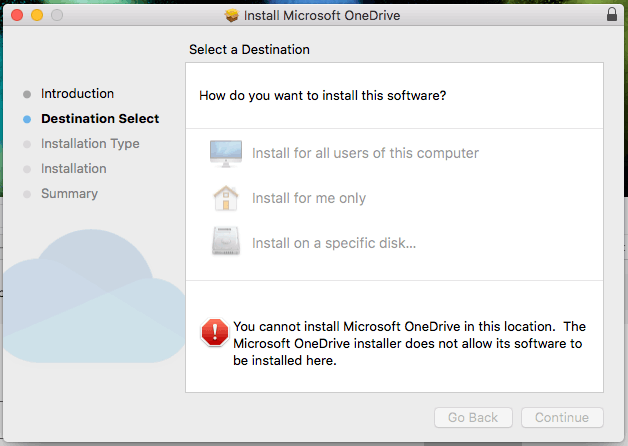The image size is (628, 446).
Task: Choose Install for me only option
Action: pyautogui.click(x=309, y=198)
